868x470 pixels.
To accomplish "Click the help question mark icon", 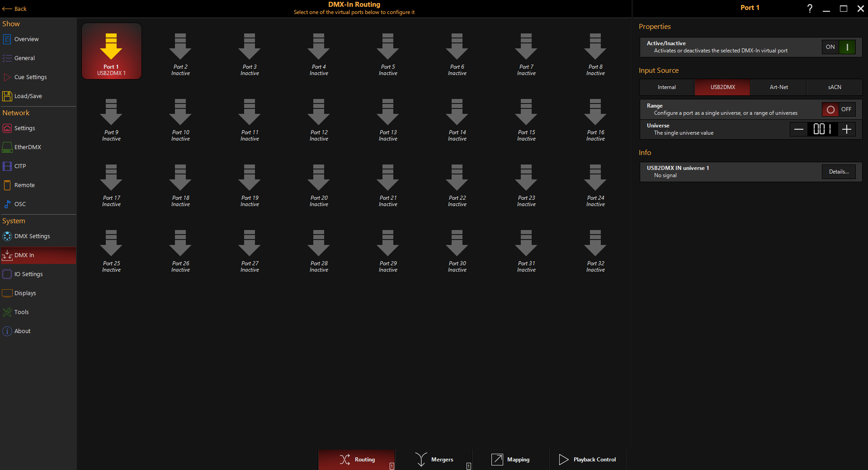I will coord(810,9).
